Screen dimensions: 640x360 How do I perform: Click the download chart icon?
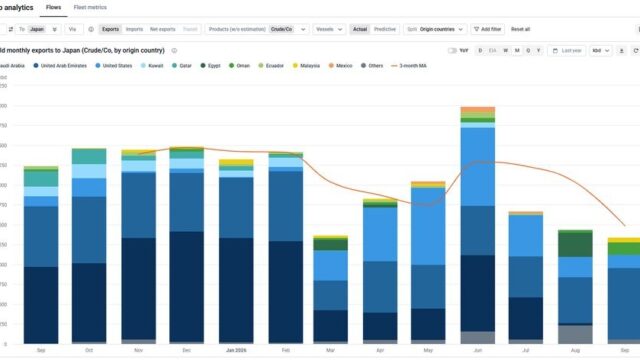point(622,51)
